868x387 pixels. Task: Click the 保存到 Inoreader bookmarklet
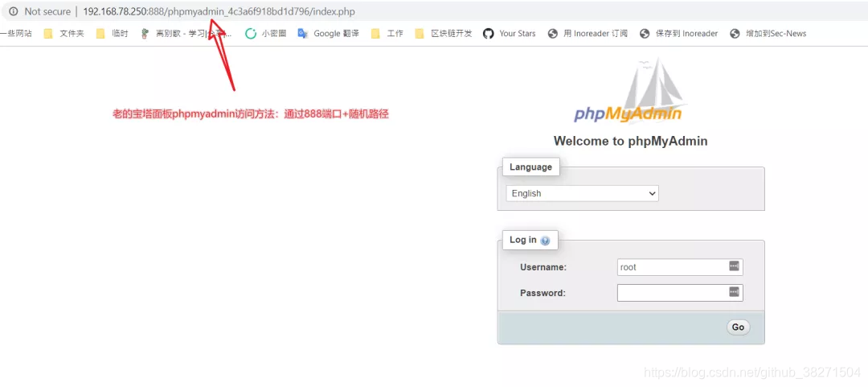(678, 33)
